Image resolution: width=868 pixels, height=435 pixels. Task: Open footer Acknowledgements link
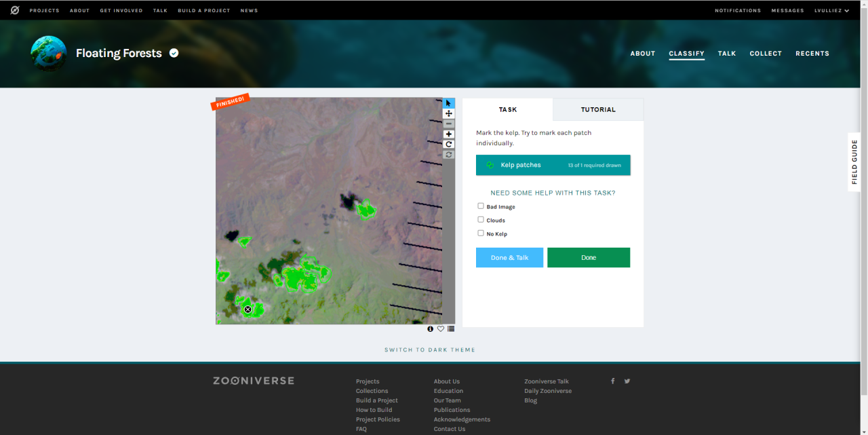pos(462,419)
